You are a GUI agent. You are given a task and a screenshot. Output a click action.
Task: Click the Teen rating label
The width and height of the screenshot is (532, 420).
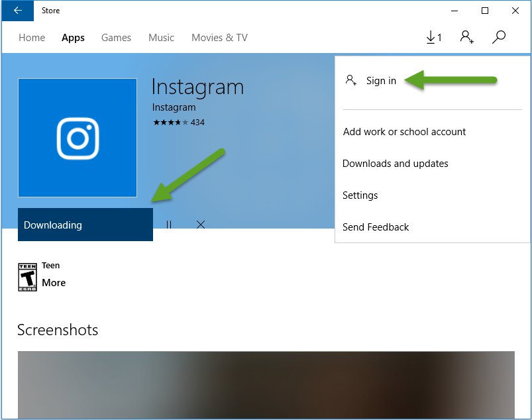click(x=50, y=265)
